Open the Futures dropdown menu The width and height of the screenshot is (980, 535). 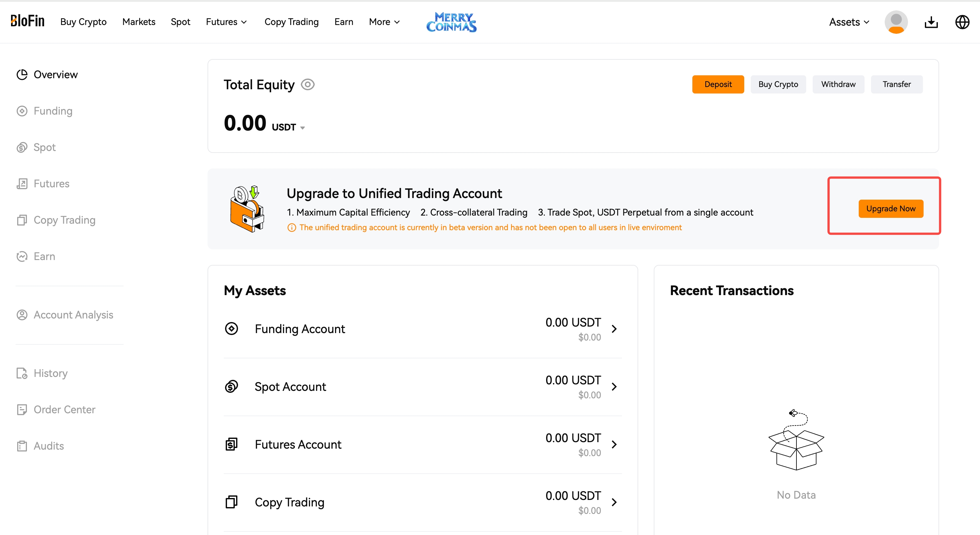[226, 22]
